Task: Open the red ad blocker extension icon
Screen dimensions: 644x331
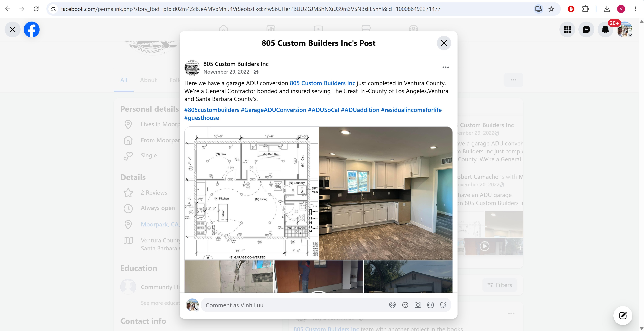Action: 571,9
